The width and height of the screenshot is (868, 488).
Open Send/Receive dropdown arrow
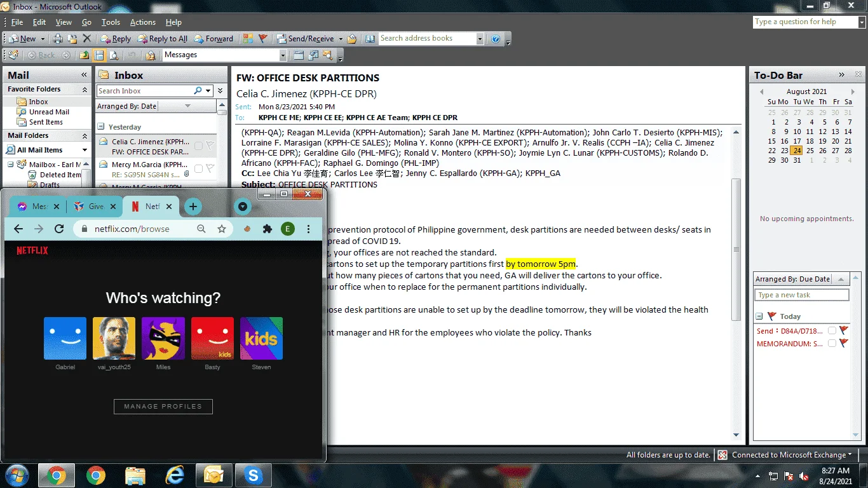click(340, 39)
